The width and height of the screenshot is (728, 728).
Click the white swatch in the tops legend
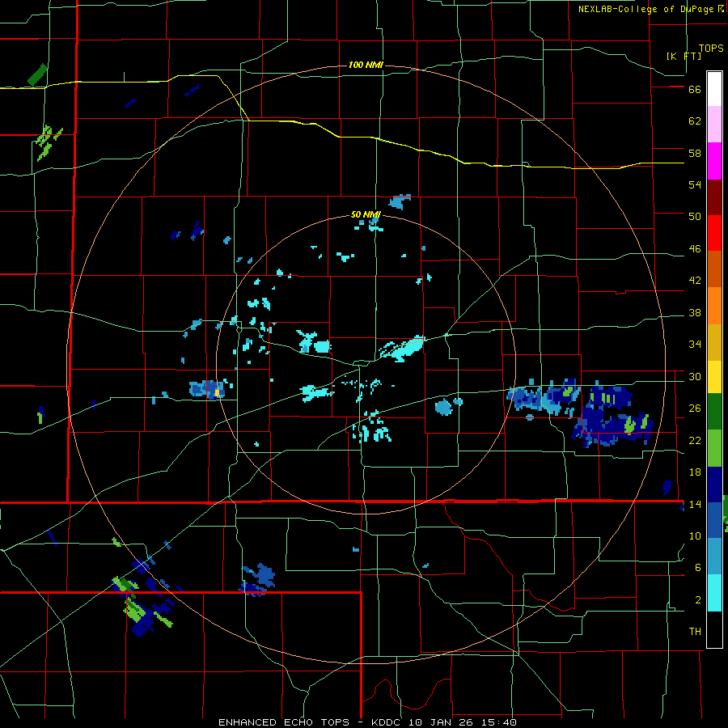(714, 89)
